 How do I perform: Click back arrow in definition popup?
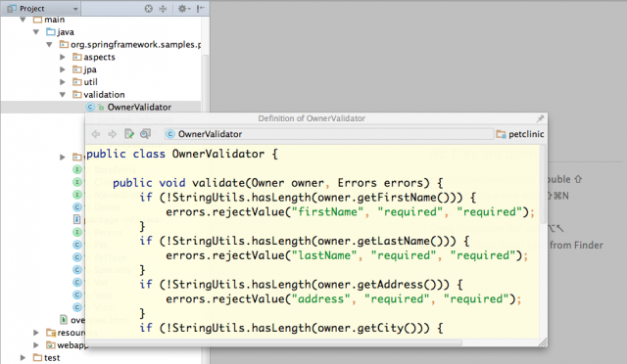click(96, 134)
